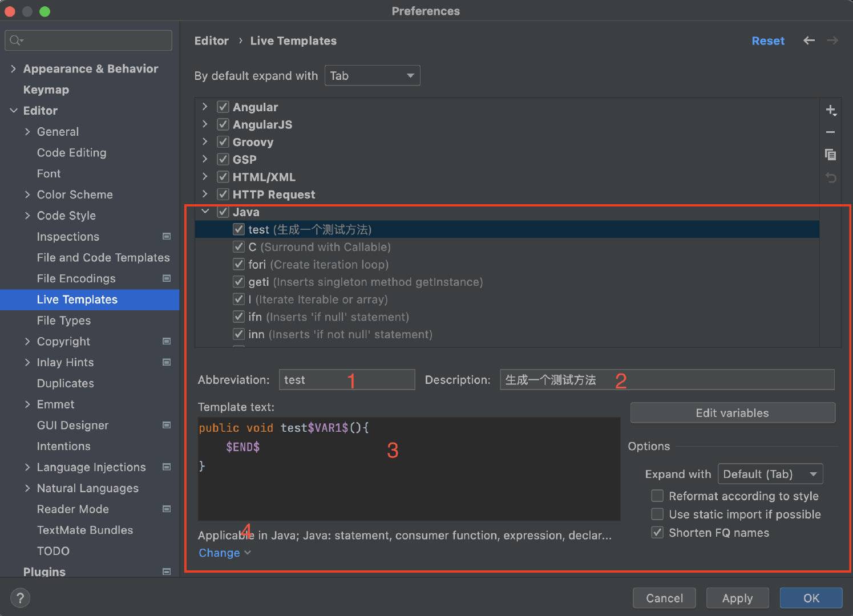This screenshot has width=853, height=616.
Task: Expand the Color Scheme sidebar node
Action: pyautogui.click(x=27, y=194)
